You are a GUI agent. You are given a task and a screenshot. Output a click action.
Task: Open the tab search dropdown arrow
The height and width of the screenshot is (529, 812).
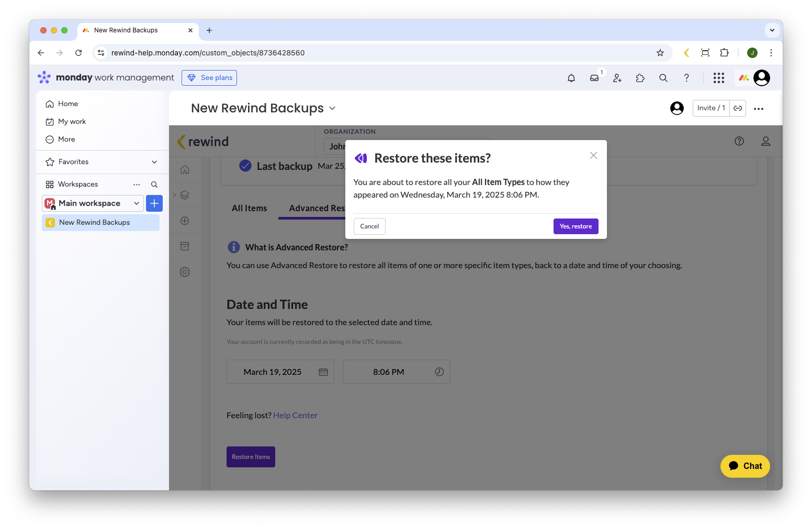coord(772,30)
